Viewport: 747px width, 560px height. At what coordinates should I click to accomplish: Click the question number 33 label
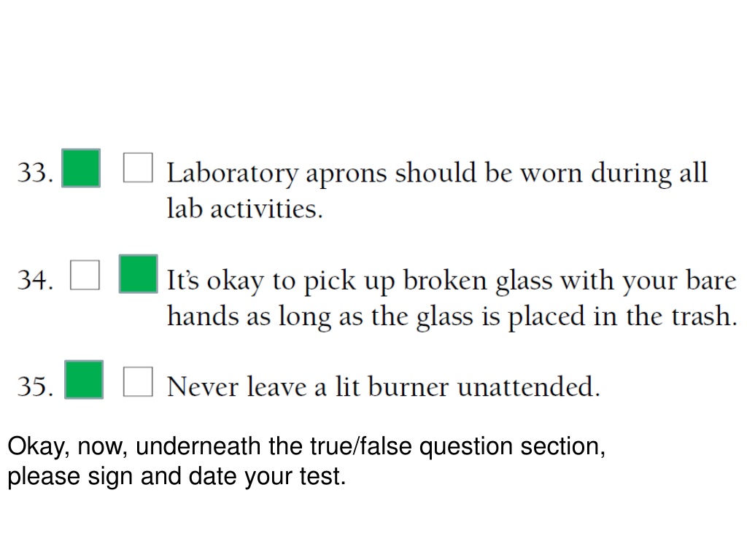pos(35,172)
